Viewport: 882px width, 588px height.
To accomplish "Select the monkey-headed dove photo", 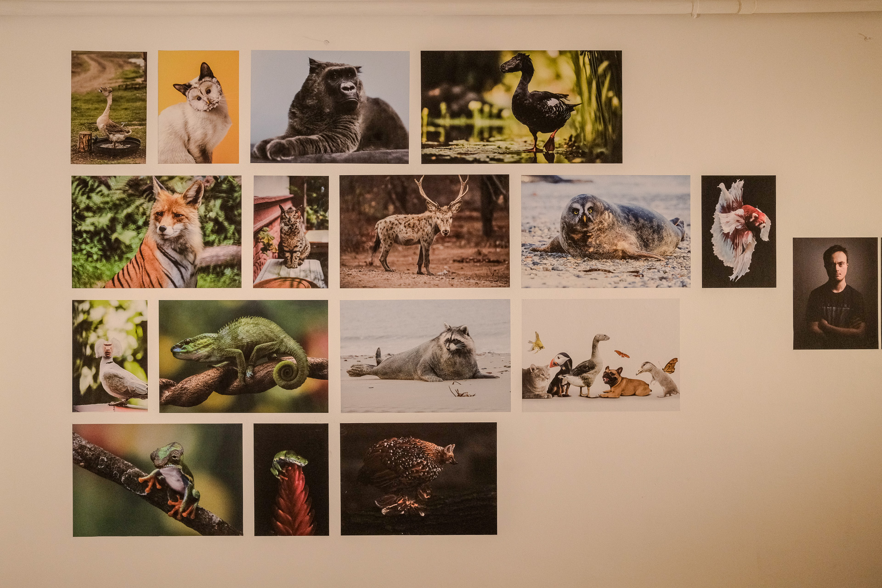I will (x=110, y=356).
